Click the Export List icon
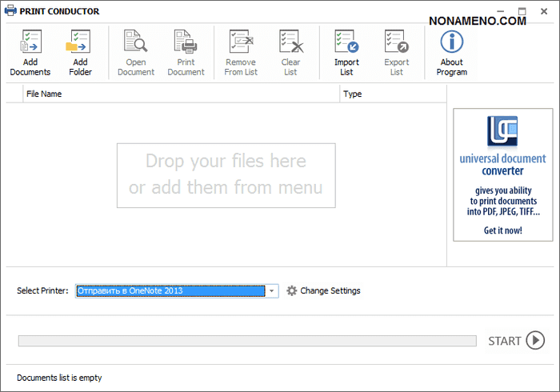Viewport: 560px width, 392px height. point(396,42)
